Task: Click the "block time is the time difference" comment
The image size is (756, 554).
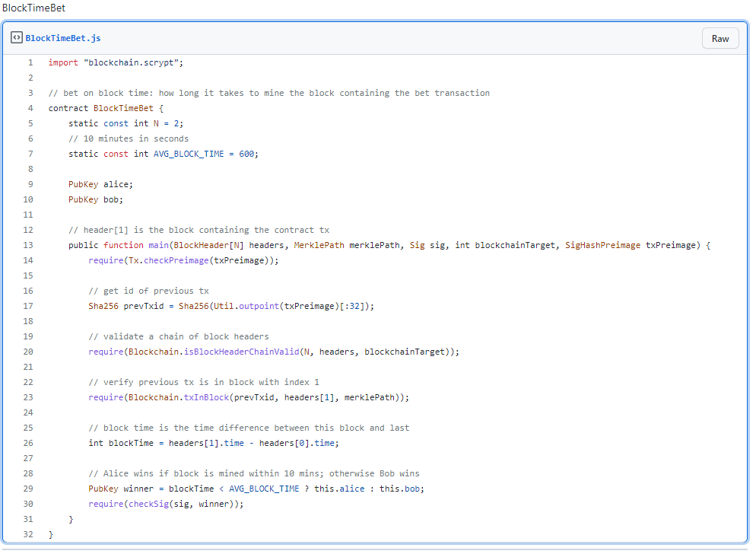Action: [249, 428]
